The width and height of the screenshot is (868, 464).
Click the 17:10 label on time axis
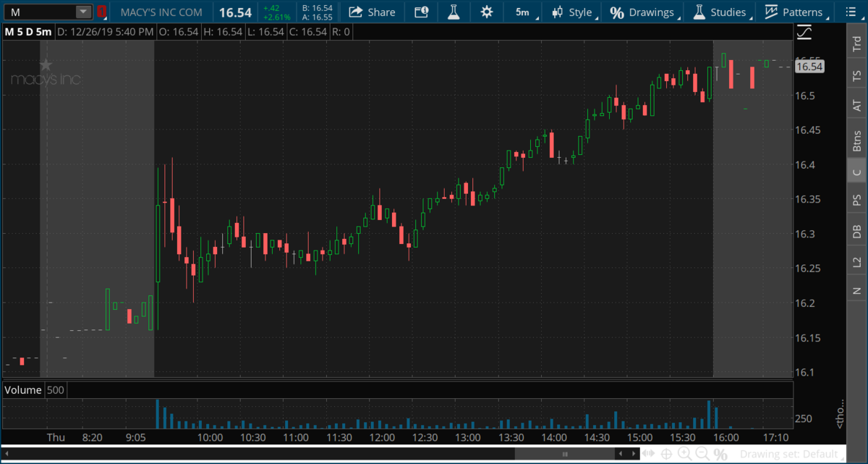pos(776,437)
